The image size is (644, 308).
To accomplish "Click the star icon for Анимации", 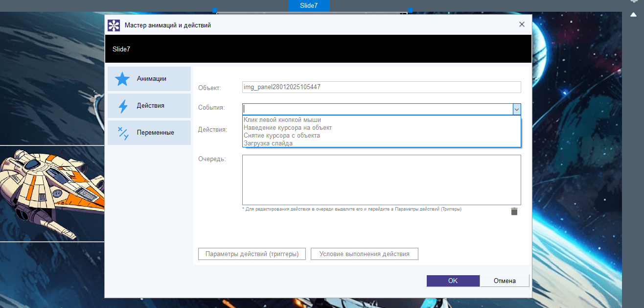I will coord(122,79).
